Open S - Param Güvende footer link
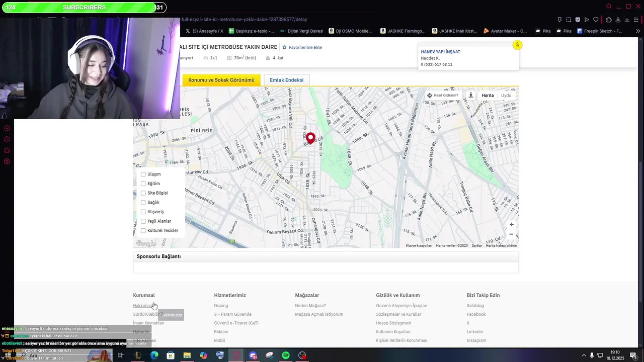 (x=232, y=314)
